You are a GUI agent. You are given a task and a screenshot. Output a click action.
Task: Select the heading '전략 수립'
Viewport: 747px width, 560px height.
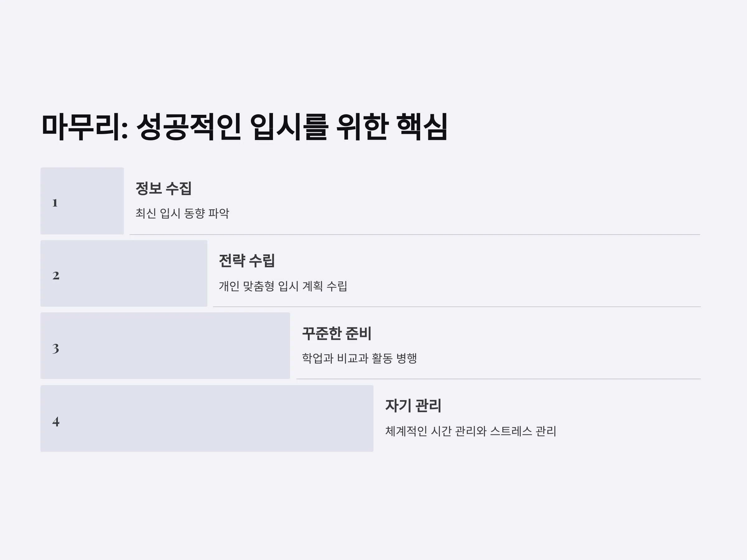click(247, 261)
